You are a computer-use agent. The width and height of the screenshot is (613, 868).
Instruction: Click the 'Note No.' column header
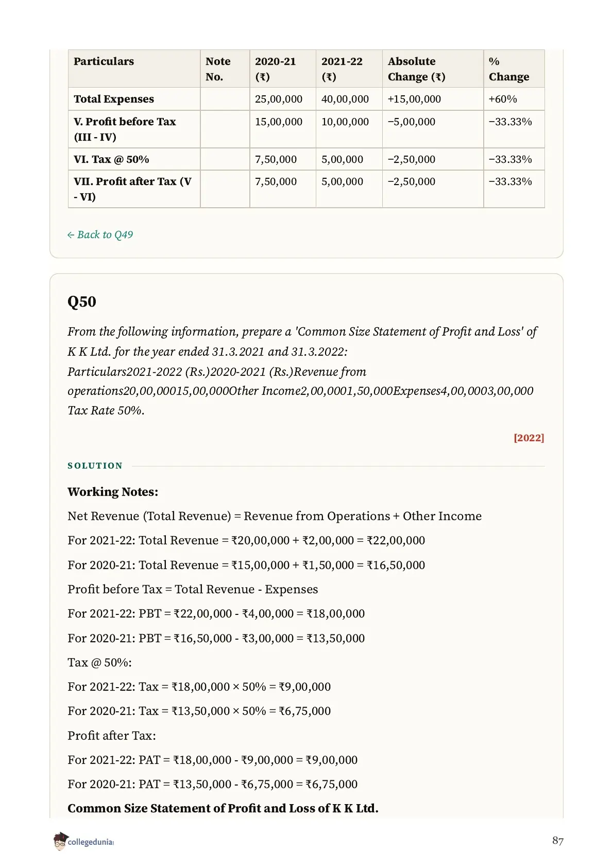coord(218,69)
